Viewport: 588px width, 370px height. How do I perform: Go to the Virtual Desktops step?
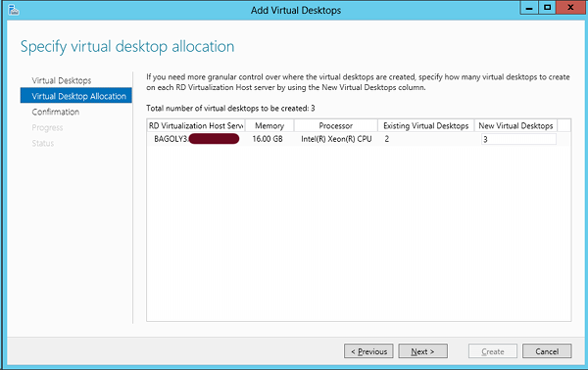pyautogui.click(x=62, y=80)
